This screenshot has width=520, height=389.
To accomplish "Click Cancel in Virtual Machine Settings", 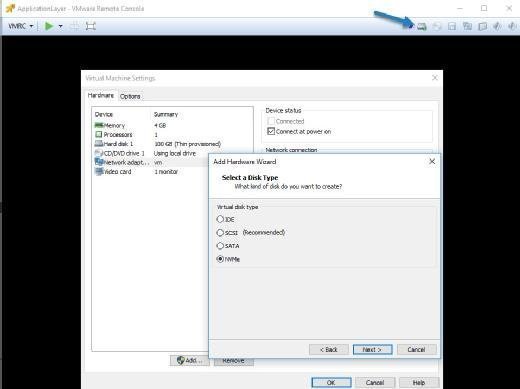I will coord(375,382).
